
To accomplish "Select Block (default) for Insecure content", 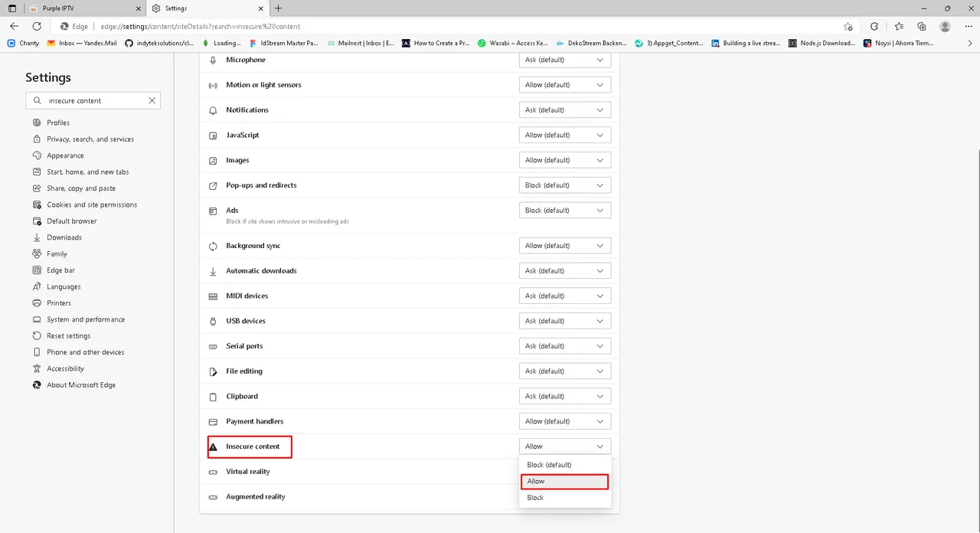I will (x=549, y=465).
